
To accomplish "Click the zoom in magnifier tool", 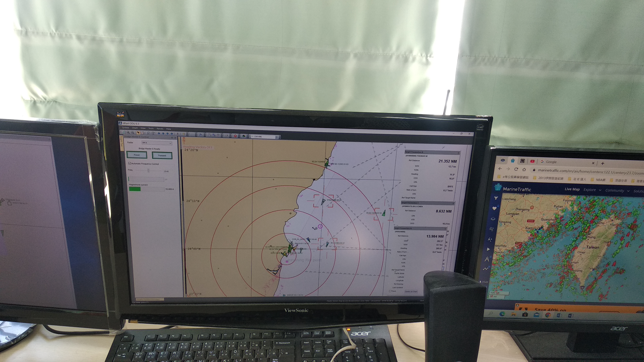I will point(128,132).
